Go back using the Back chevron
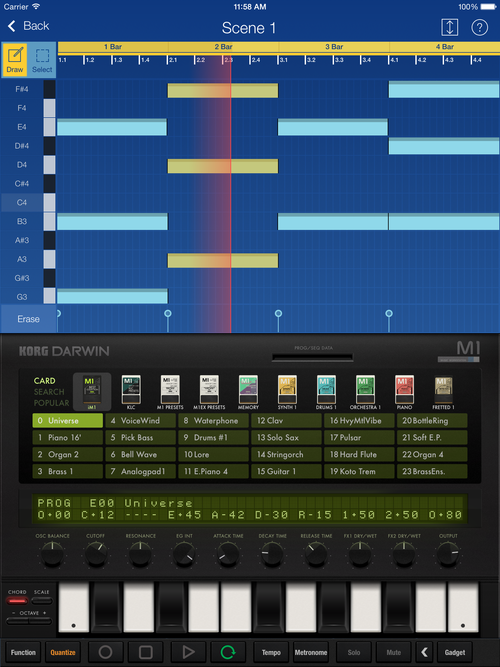The image size is (500, 667). click(x=28, y=26)
